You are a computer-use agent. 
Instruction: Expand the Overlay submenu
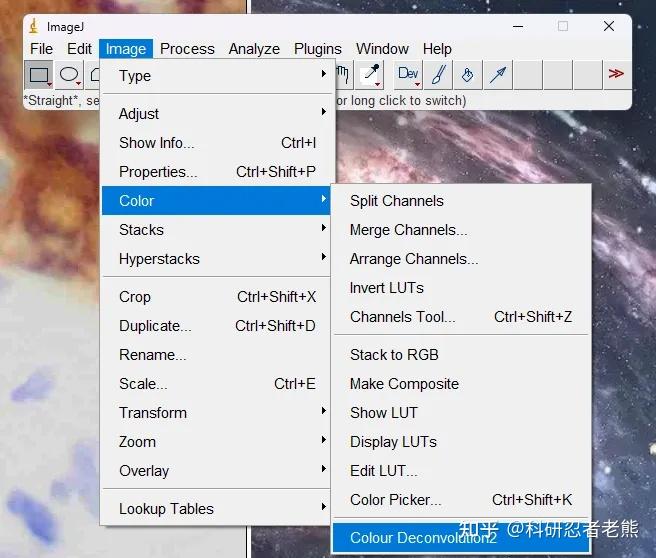pos(216,471)
